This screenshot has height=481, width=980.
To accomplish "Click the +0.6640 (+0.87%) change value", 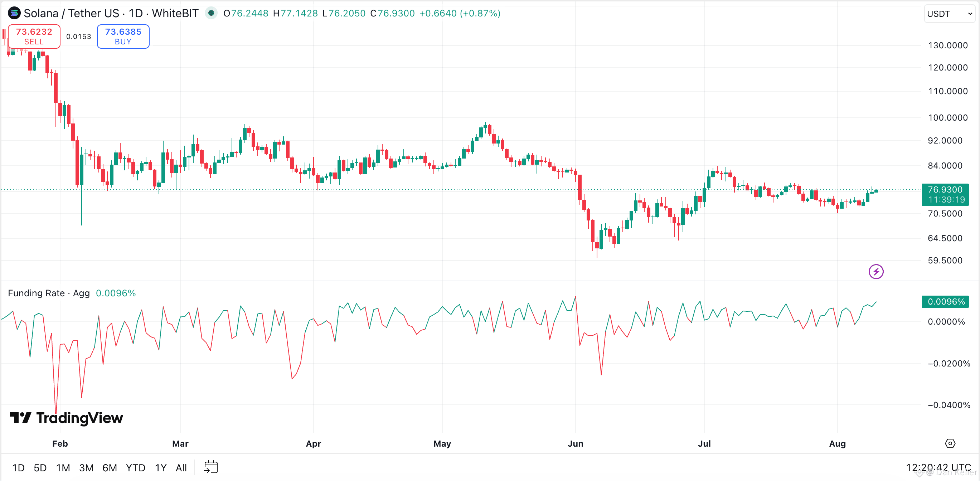I will (460, 13).
